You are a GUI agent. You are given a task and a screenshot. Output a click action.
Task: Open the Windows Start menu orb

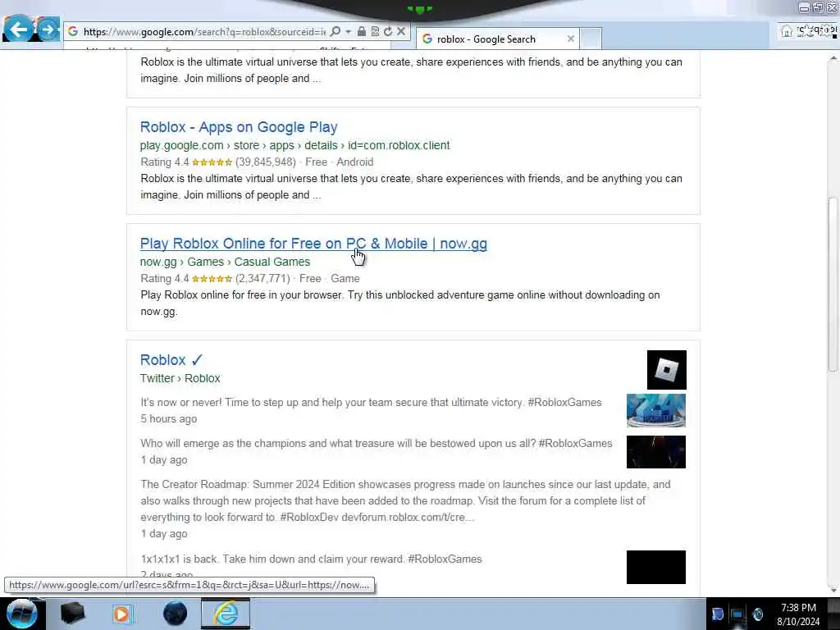[x=21, y=614]
